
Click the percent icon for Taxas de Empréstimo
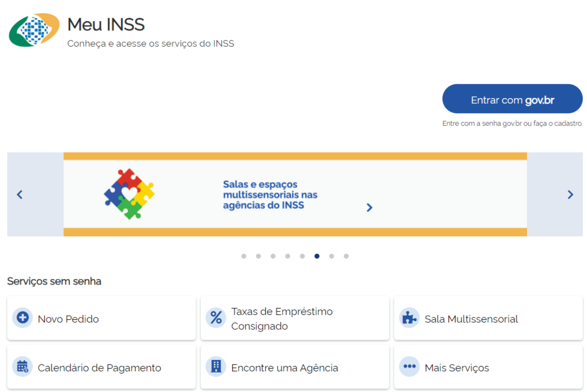coord(216,318)
